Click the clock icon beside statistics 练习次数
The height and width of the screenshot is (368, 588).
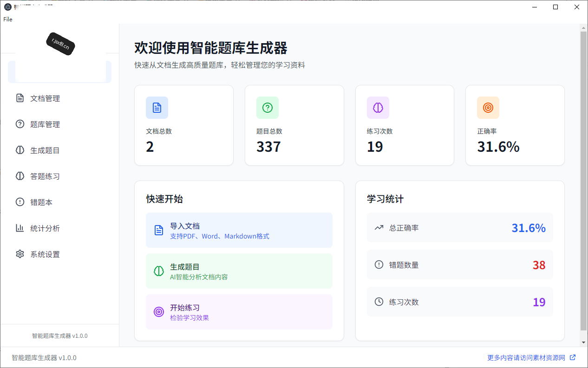(379, 302)
